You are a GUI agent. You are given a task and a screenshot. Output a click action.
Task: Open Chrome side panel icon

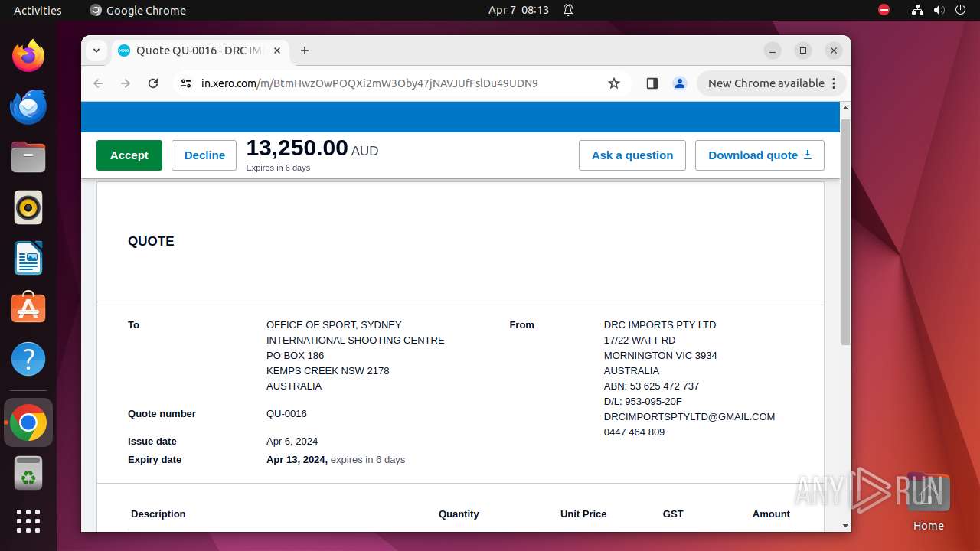(652, 83)
